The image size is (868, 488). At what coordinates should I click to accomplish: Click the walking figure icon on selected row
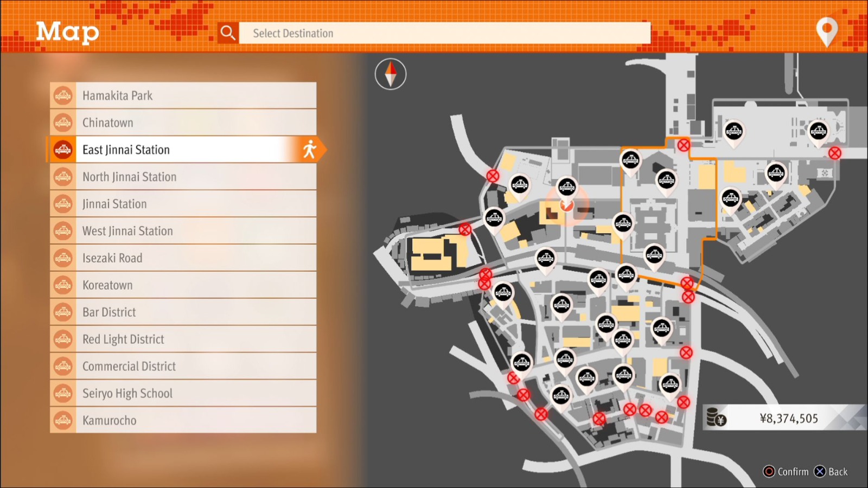(x=310, y=150)
